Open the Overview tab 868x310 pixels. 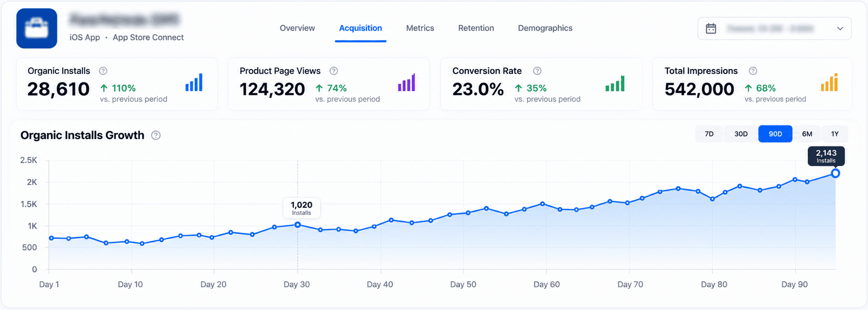point(297,28)
